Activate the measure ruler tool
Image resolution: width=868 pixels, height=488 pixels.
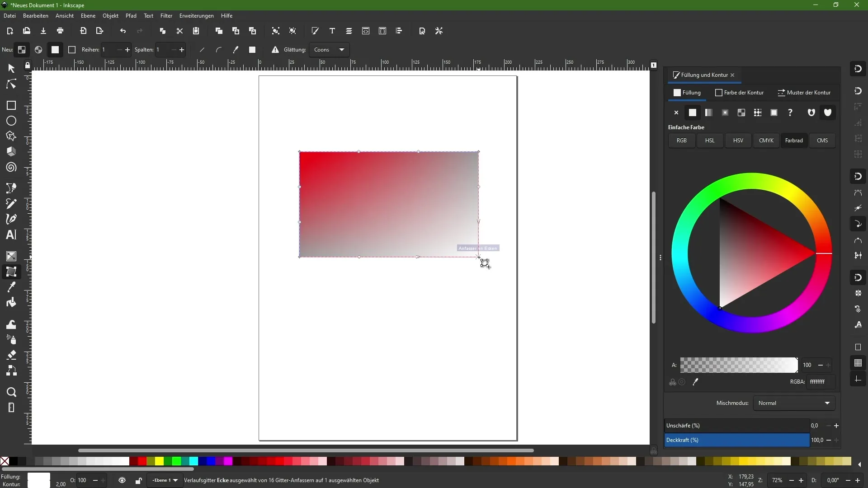tap(11, 408)
